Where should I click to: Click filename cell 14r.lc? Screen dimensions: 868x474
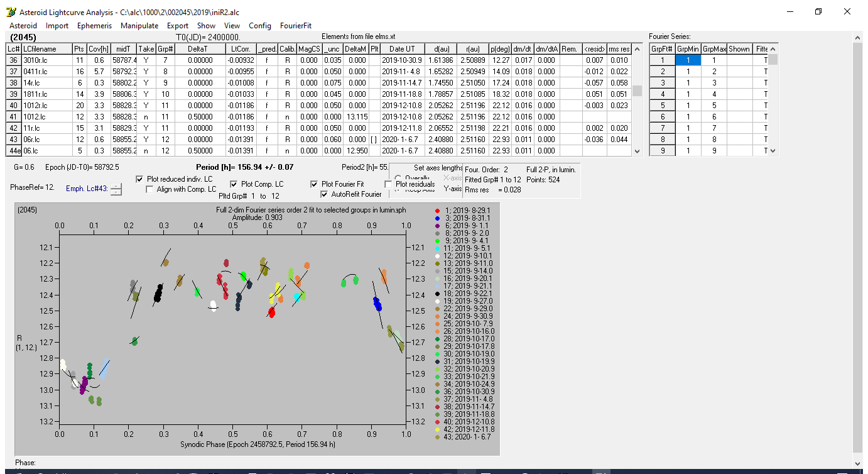pyautogui.click(x=46, y=83)
